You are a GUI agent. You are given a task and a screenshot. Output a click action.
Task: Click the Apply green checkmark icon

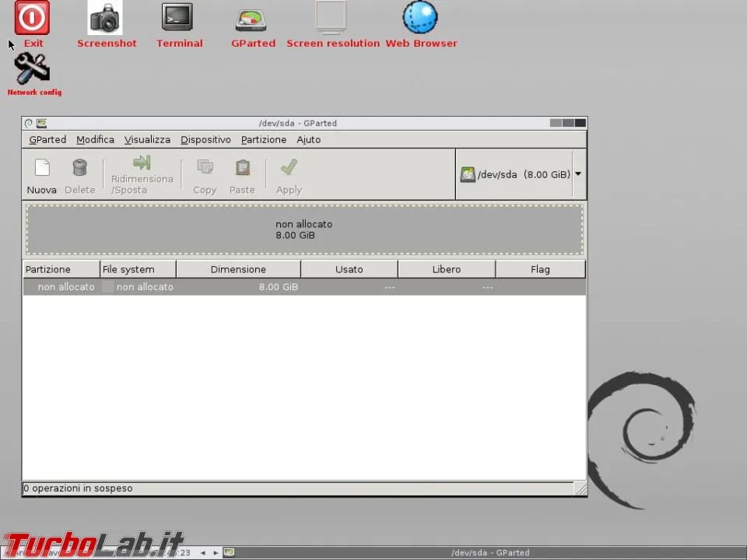tap(289, 167)
